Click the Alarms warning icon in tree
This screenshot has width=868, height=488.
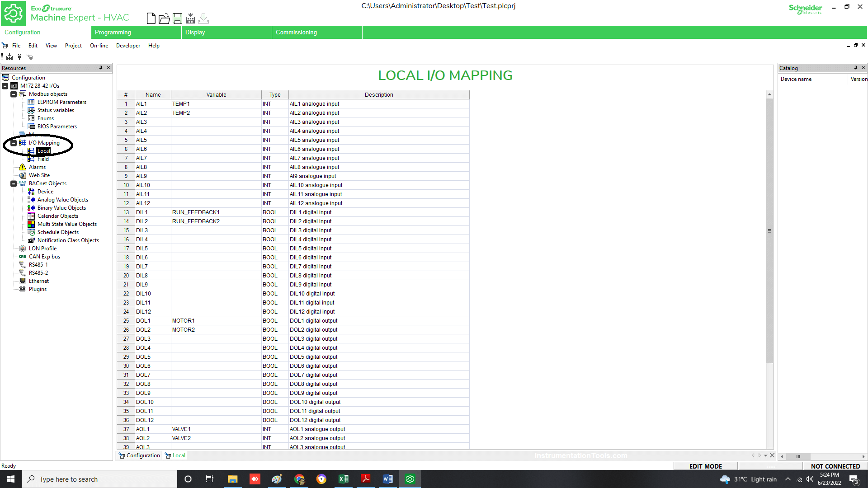[x=23, y=167]
